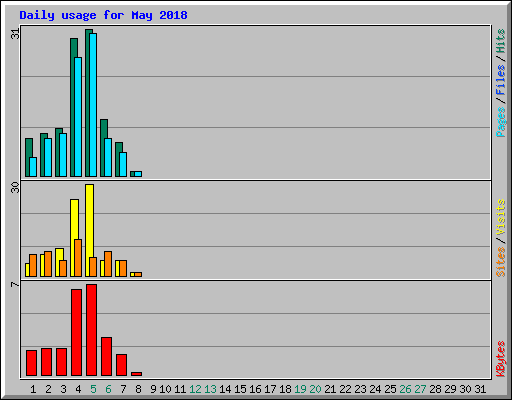
Task: Click the 'Daily usage for May 2018' title
Action: coord(103,15)
